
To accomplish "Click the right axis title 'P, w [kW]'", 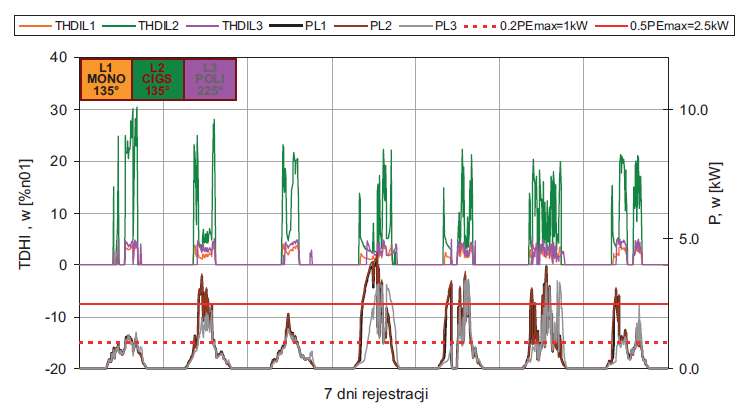I will pos(715,193).
